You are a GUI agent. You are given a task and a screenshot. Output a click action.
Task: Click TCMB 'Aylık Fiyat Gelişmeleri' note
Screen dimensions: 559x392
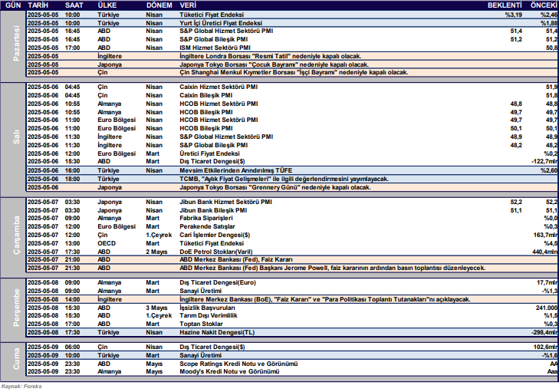point(284,179)
